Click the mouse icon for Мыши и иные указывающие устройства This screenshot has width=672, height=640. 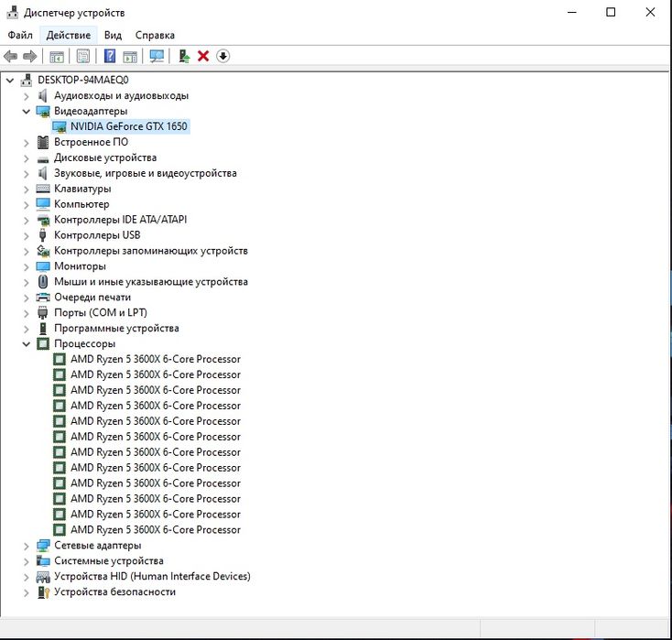(43, 282)
